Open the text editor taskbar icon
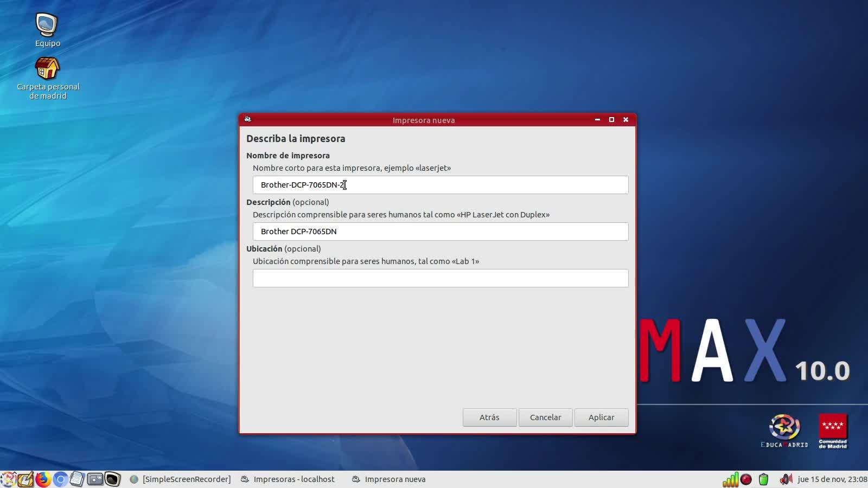Screen dimensions: 868x488 click(x=78, y=479)
